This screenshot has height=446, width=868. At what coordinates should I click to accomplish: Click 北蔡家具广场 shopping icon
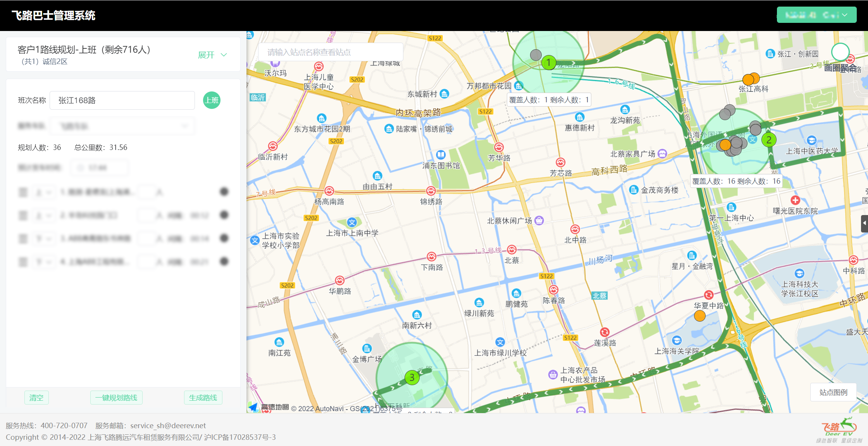[x=663, y=154]
